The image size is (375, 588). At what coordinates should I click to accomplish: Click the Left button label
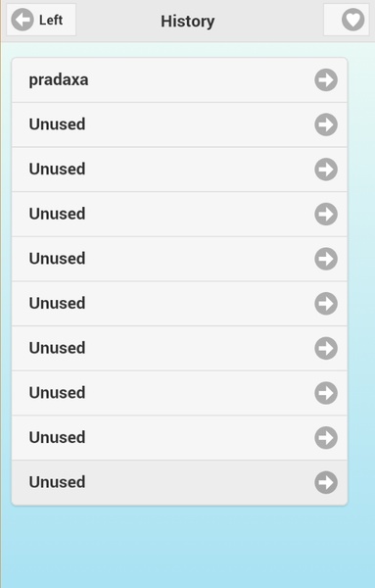(51, 20)
